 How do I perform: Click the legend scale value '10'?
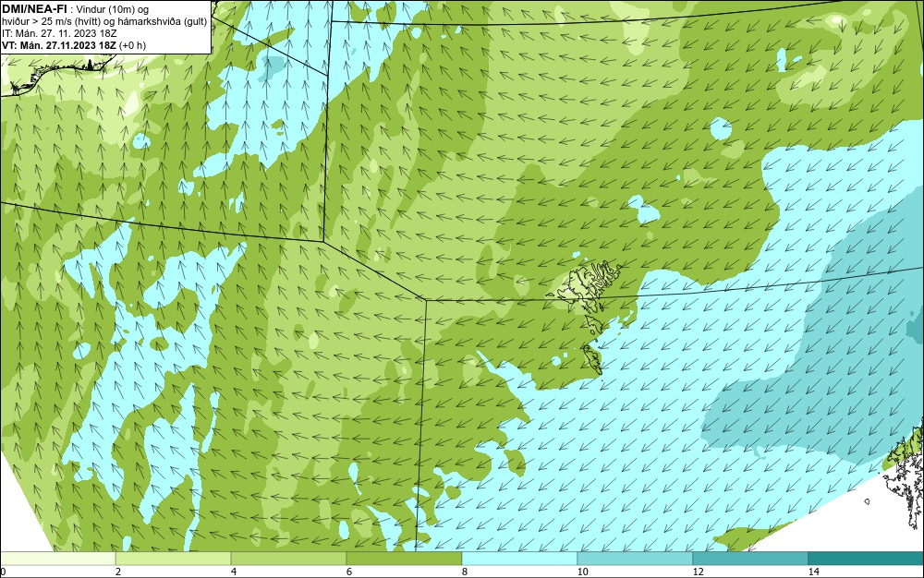pyautogui.click(x=582, y=572)
